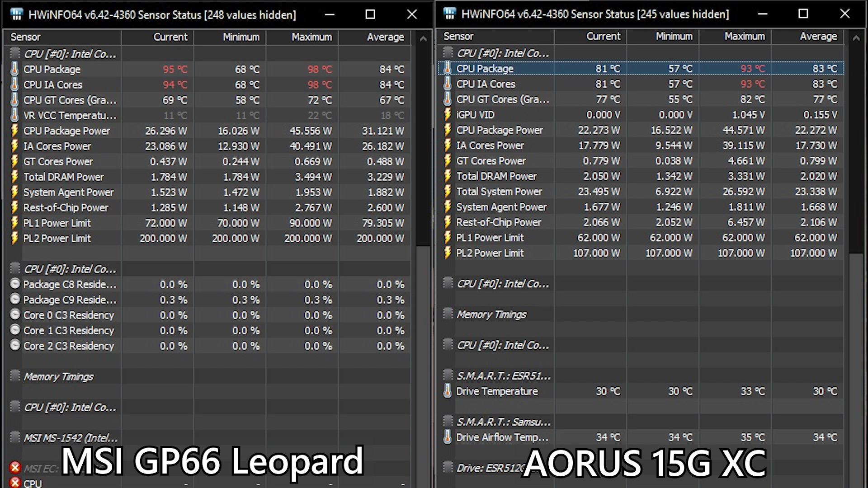Click the HWiNFO64 app icon in the right title bar

pyautogui.click(x=450, y=14)
